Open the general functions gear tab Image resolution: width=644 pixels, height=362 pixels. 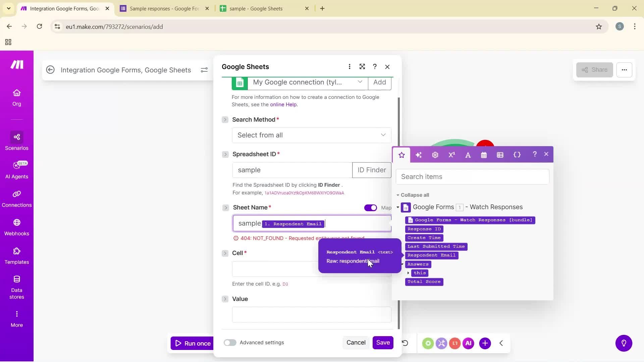coord(435,155)
